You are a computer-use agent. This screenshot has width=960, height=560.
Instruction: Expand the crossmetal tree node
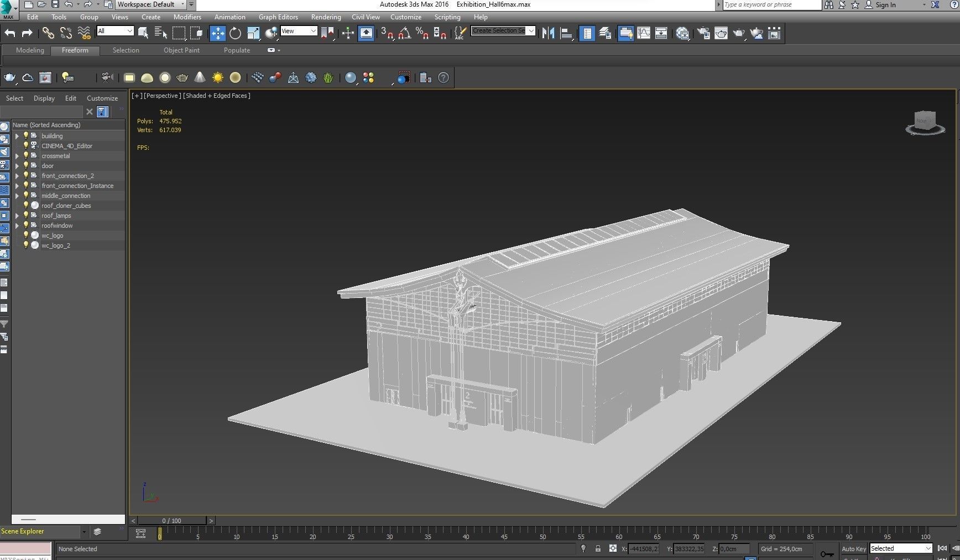(17, 156)
